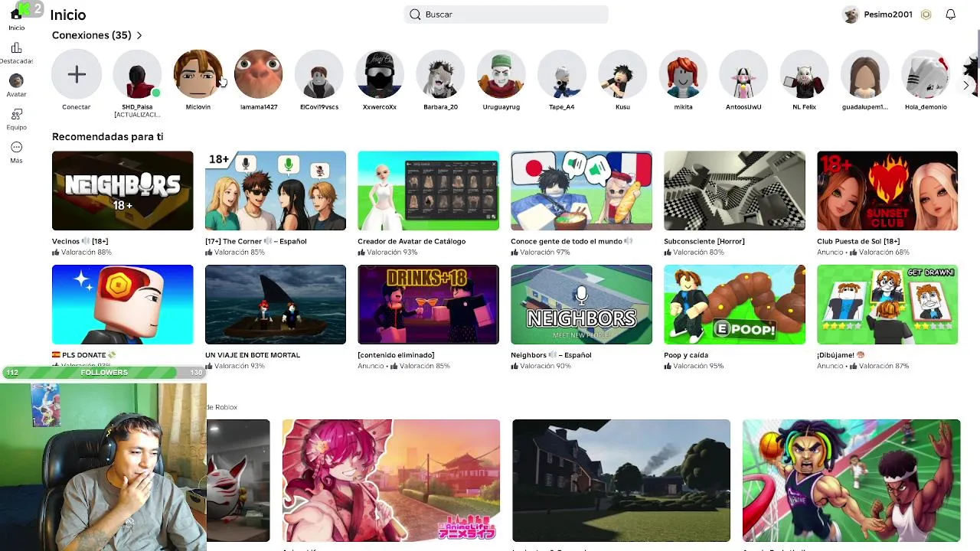Open Conoce gente de todo el mundo thumbnail
This screenshot has width=980, height=551.
click(582, 191)
